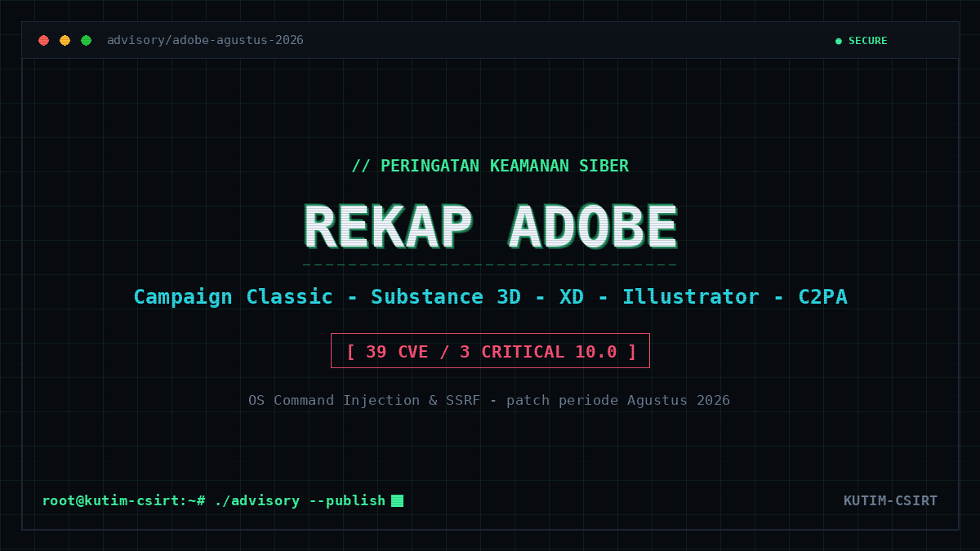The width and height of the screenshot is (980, 551).
Task: Select the advisory/adobe-agustus-2026 path text
Action: point(205,40)
